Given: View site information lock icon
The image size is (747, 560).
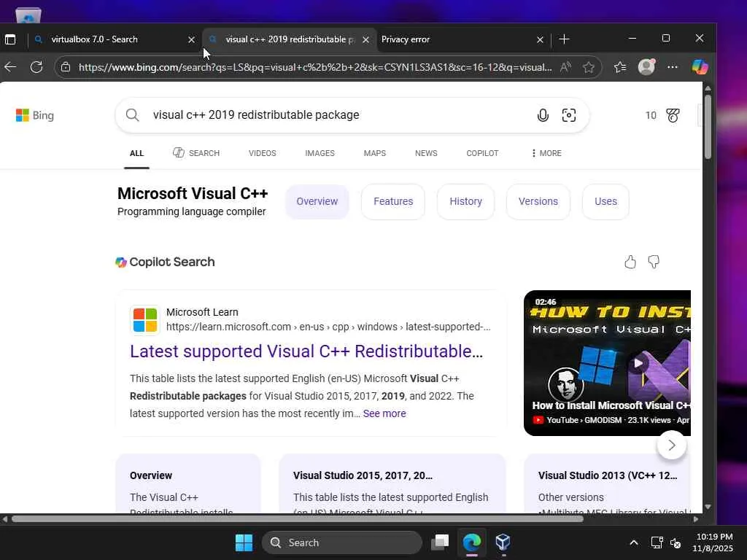Looking at the screenshot, I should click(x=66, y=67).
